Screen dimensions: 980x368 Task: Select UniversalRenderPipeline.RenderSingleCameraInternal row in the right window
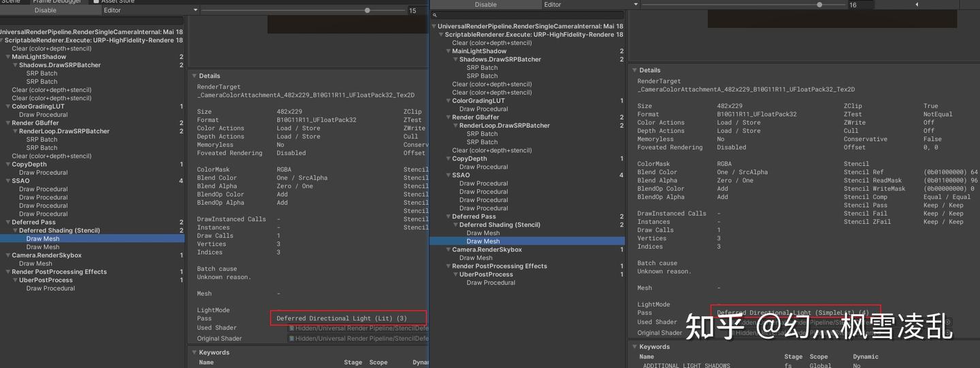point(527,27)
